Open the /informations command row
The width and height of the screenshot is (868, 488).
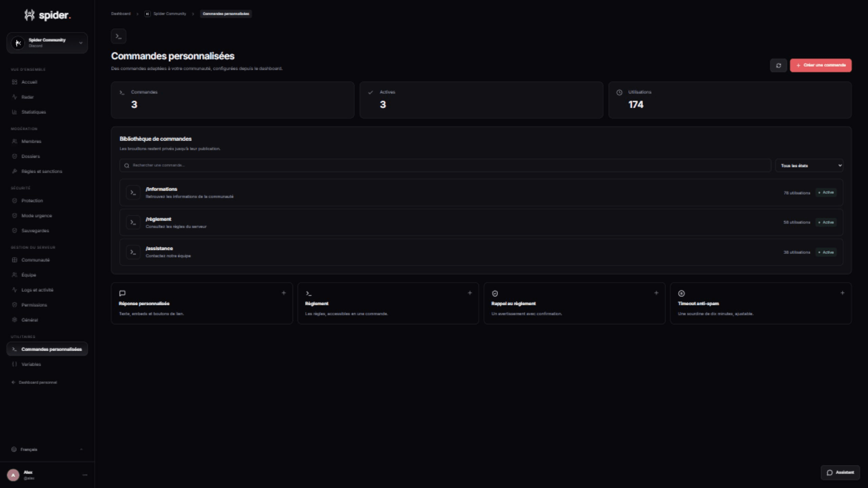(481, 192)
